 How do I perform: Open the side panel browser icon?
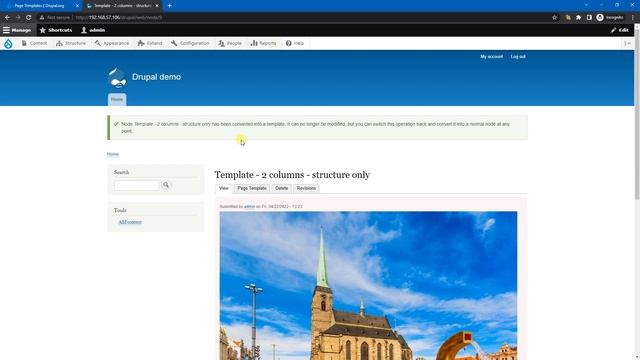[x=589, y=18]
